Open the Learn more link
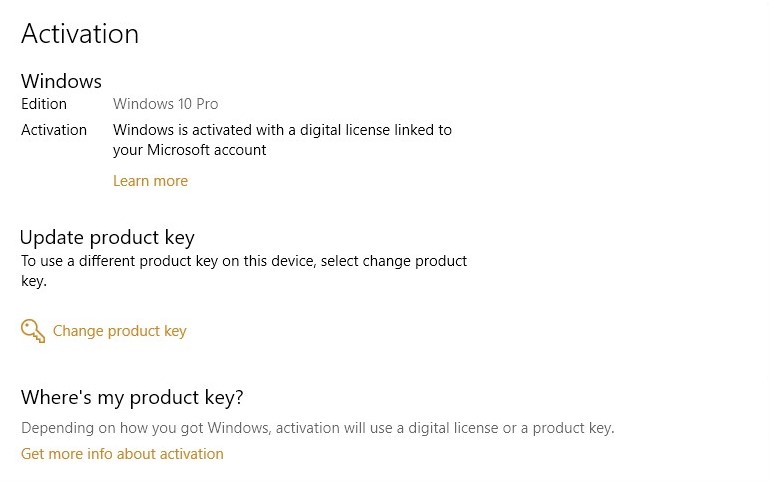The image size is (769, 482). [150, 181]
